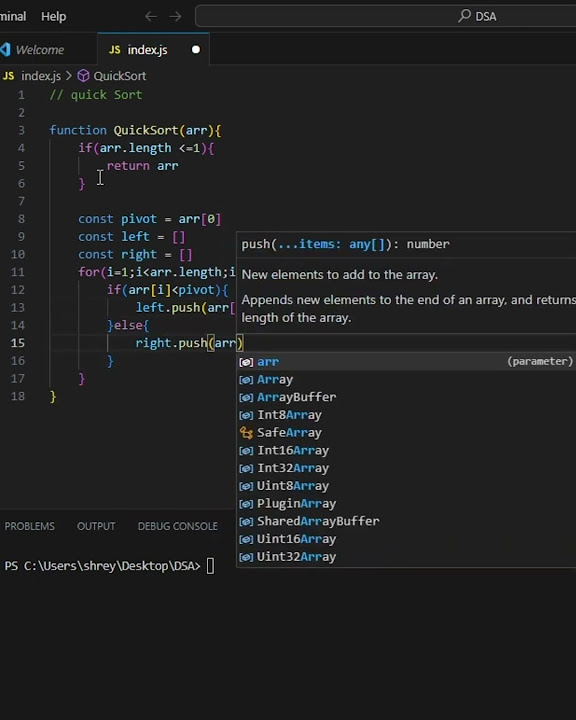Click the variable icon next to Int32Array
The image size is (576, 720).
246,468
